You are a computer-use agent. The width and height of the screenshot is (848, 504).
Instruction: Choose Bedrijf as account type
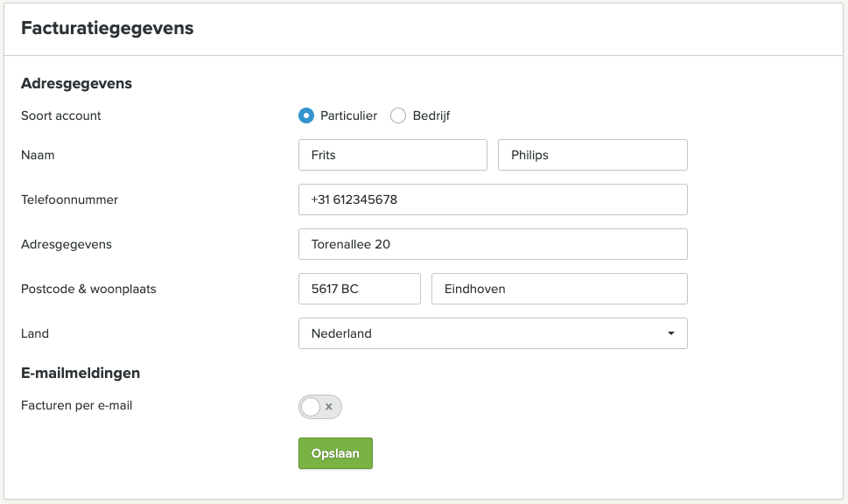coord(398,115)
